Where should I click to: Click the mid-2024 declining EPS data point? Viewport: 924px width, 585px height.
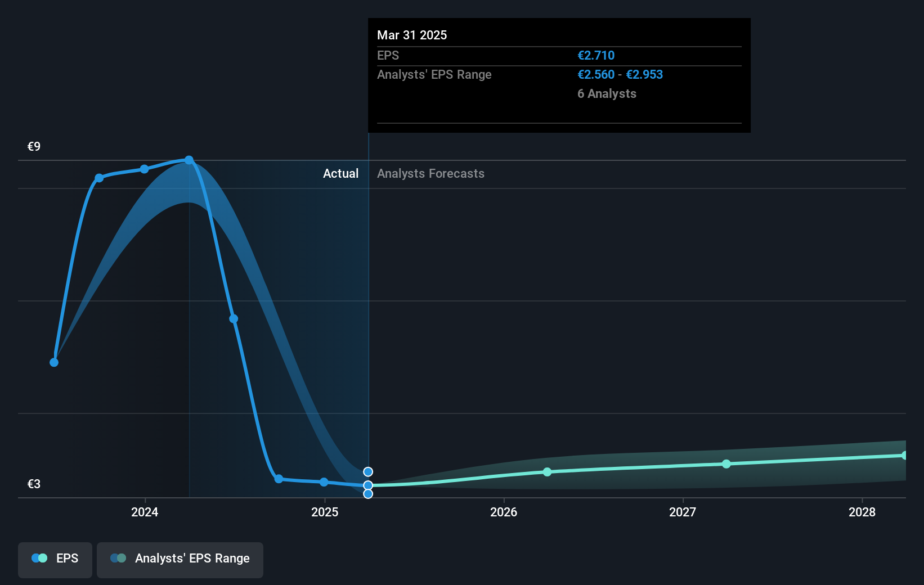[x=233, y=319]
